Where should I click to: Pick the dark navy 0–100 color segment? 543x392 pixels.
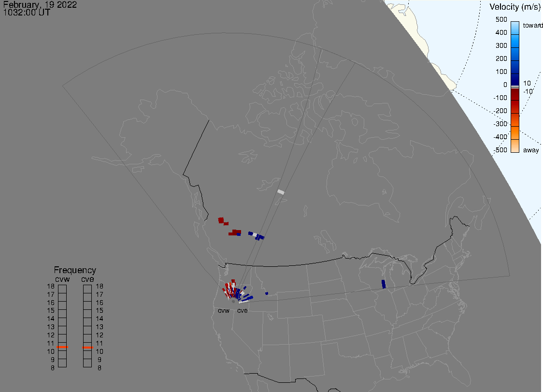coord(515,80)
